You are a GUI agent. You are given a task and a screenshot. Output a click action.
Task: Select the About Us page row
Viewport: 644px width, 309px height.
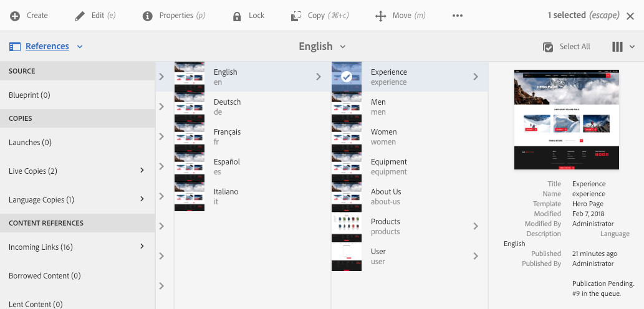[410, 196]
